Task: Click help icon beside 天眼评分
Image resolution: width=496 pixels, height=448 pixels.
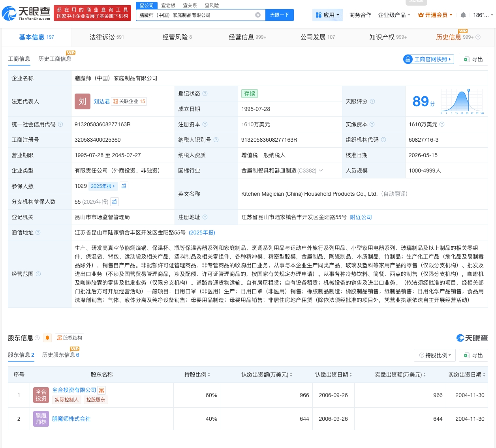Action: point(372,101)
